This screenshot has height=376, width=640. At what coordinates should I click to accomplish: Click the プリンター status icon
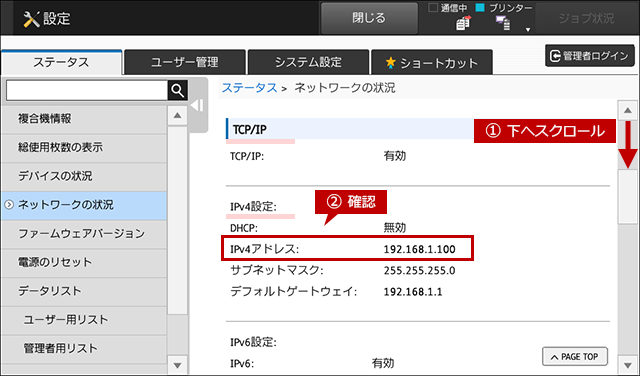[x=503, y=23]
